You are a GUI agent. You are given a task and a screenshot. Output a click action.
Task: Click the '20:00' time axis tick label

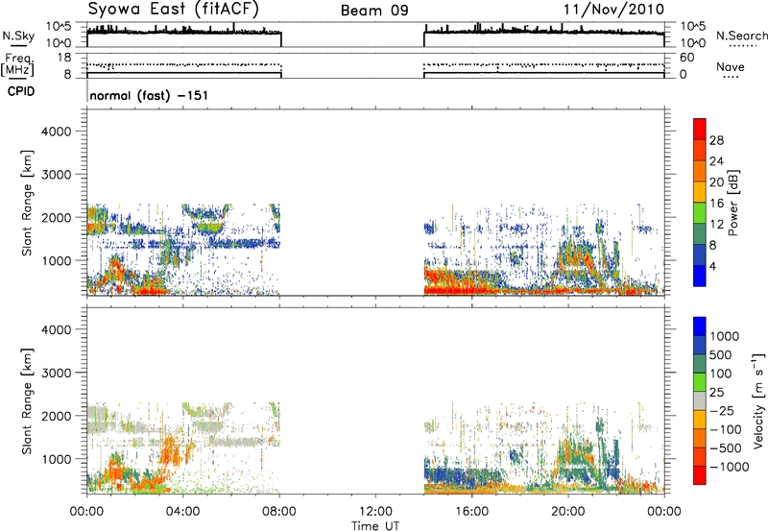click(x=568, y=512)
